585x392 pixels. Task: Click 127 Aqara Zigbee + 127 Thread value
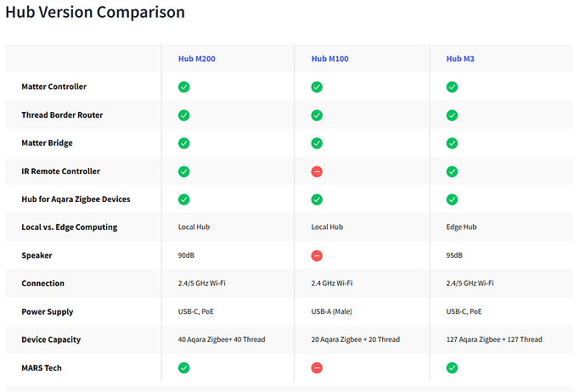click(494, 339)
